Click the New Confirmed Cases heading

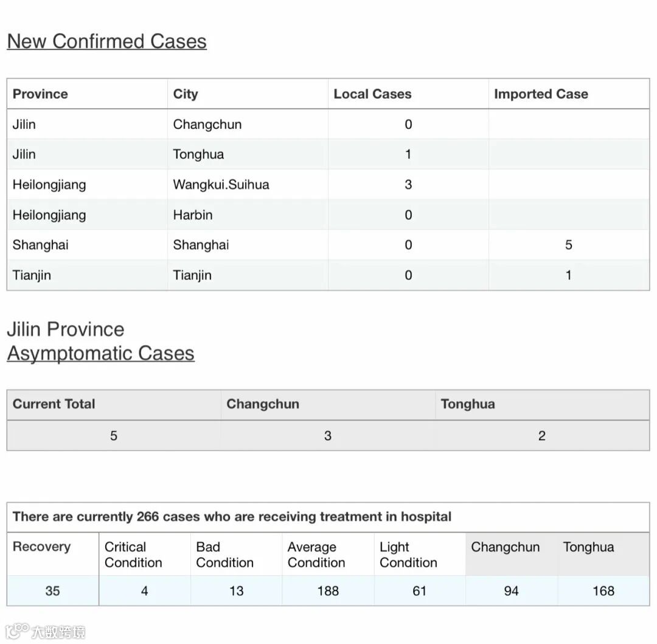tap(106, 41)
